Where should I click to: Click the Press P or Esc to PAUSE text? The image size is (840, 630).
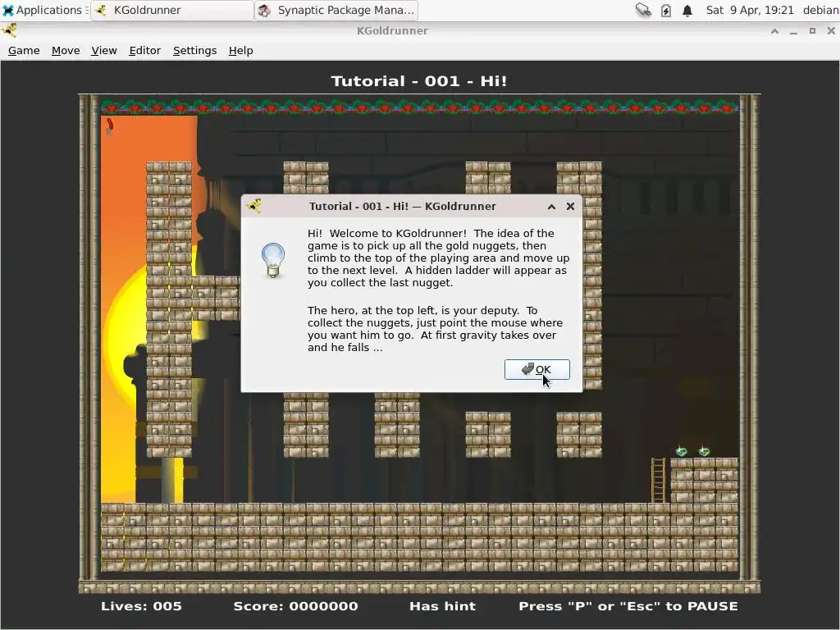pos(628,606)
